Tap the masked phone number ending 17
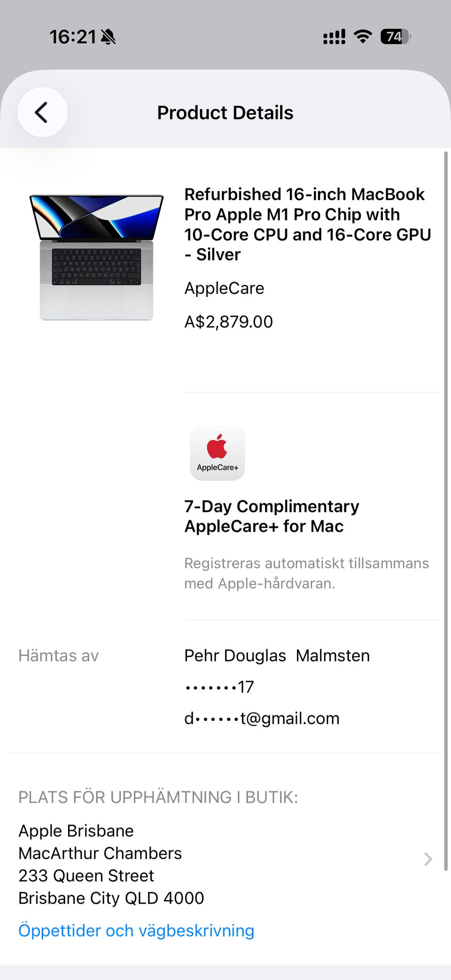 tap(219, 687)
